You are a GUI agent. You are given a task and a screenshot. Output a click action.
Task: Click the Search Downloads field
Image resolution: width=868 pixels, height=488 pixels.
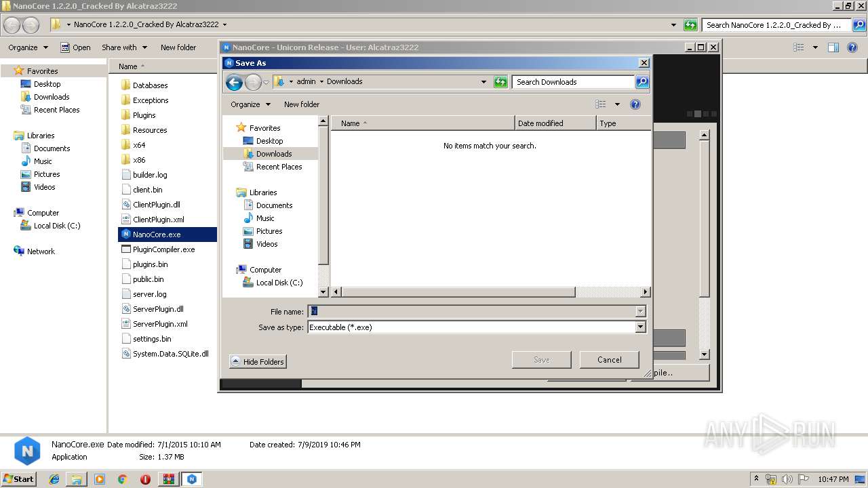click(x=573, y=82)
